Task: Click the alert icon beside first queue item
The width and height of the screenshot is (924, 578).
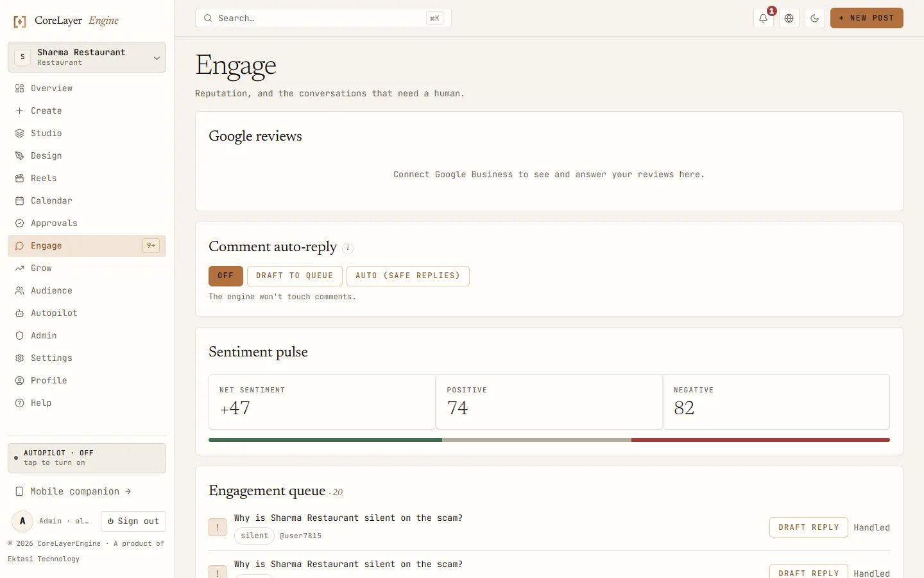Action: point(218,527)
